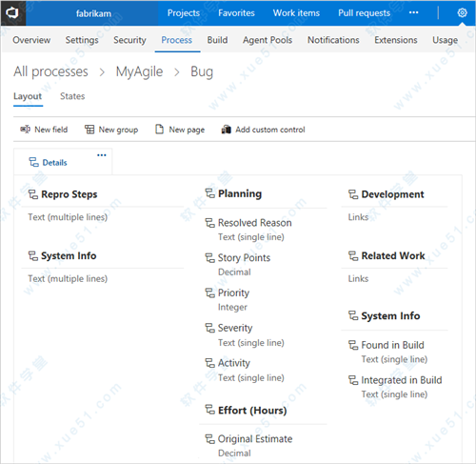Click the icon next to Severity field

click(x=209, y=328)
